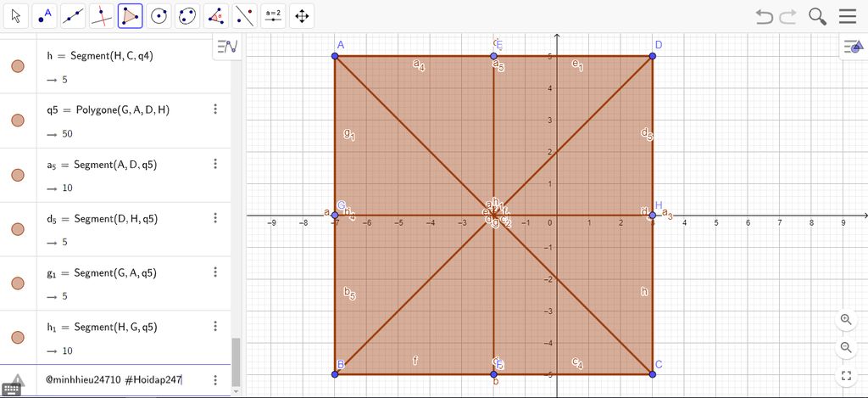Select the Circle with center tool

coord(159,16)
